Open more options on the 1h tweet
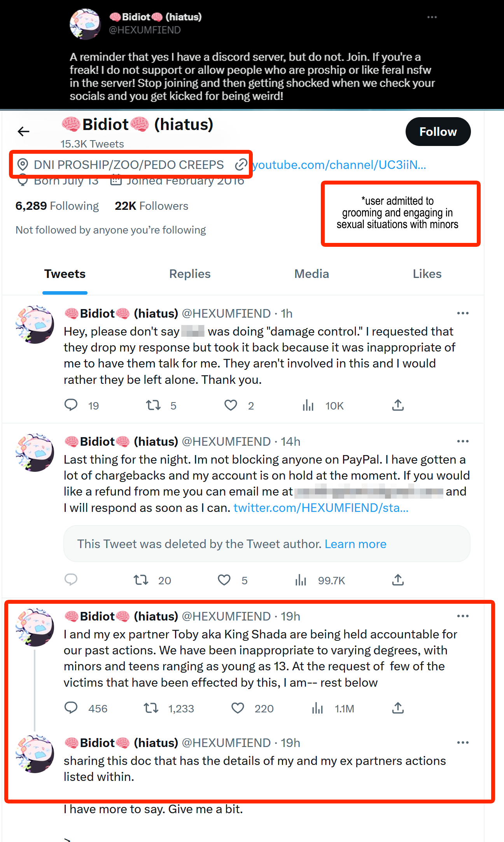 [463, 313]
